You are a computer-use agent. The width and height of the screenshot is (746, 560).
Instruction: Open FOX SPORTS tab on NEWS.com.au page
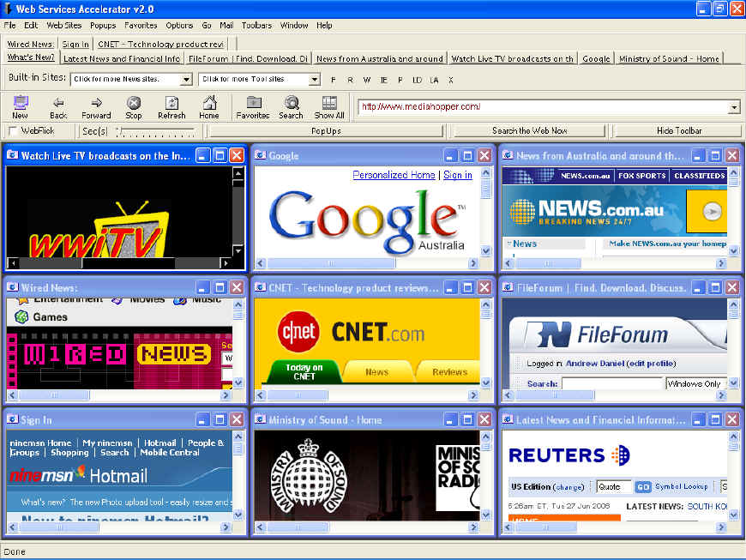coord(641,176)
